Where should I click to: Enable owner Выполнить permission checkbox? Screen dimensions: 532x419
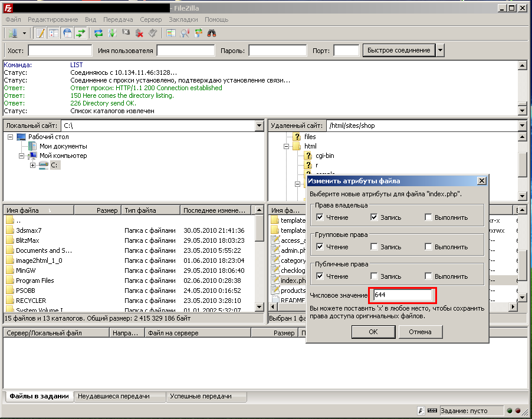click(428, 217)
